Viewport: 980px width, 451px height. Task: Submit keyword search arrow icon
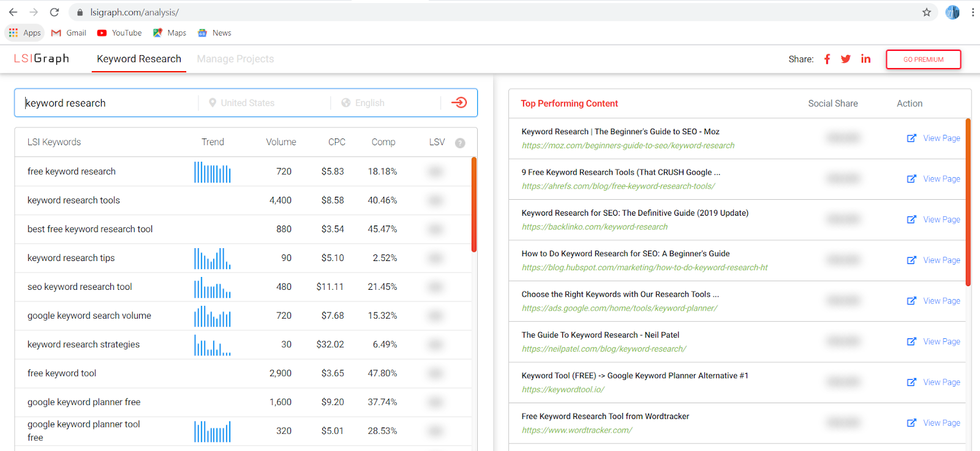(x=459, y=102)
